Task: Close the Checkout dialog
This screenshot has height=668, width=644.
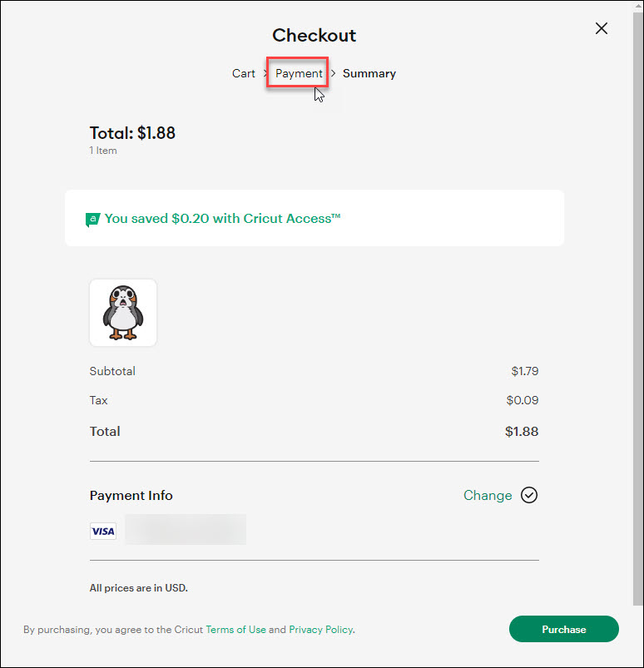Action: click(x=602, y=28)
